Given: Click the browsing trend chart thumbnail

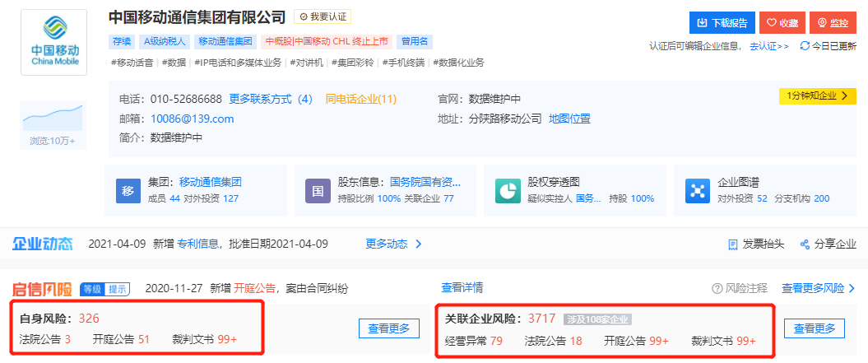Looking at the screenshot, I should click(x=52, y=118).
